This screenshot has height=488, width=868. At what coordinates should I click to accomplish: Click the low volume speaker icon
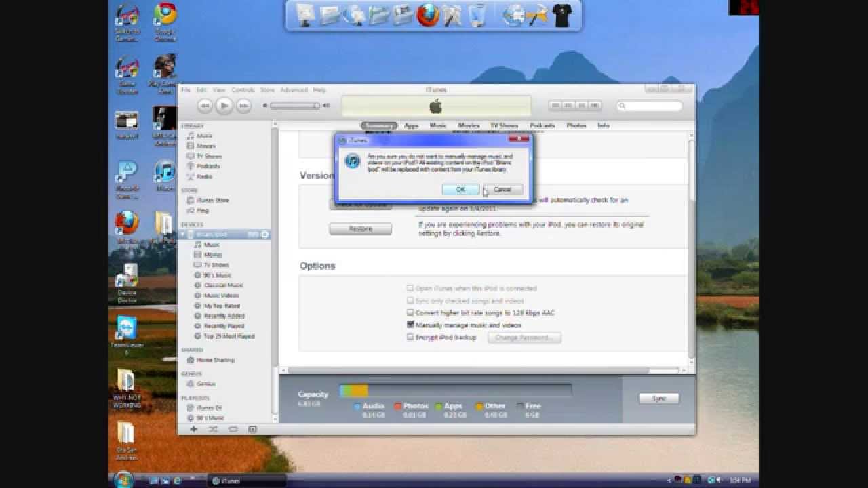(266, 106)
